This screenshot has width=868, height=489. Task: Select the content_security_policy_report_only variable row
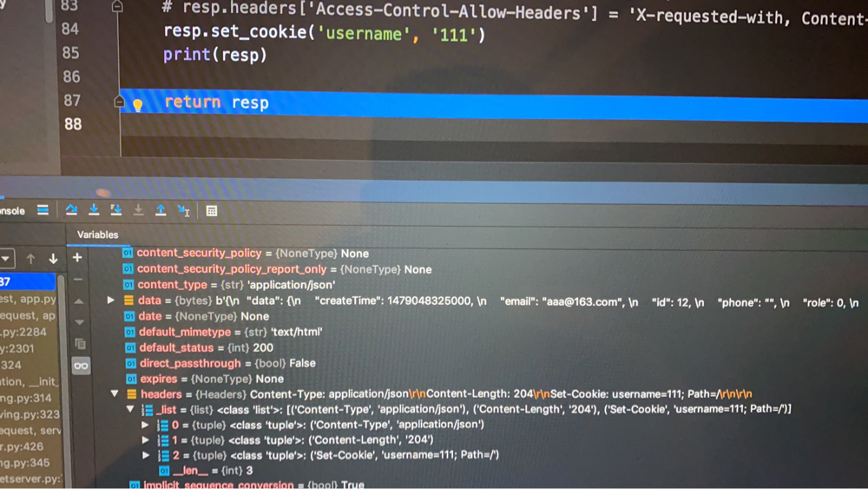point(277,269)
